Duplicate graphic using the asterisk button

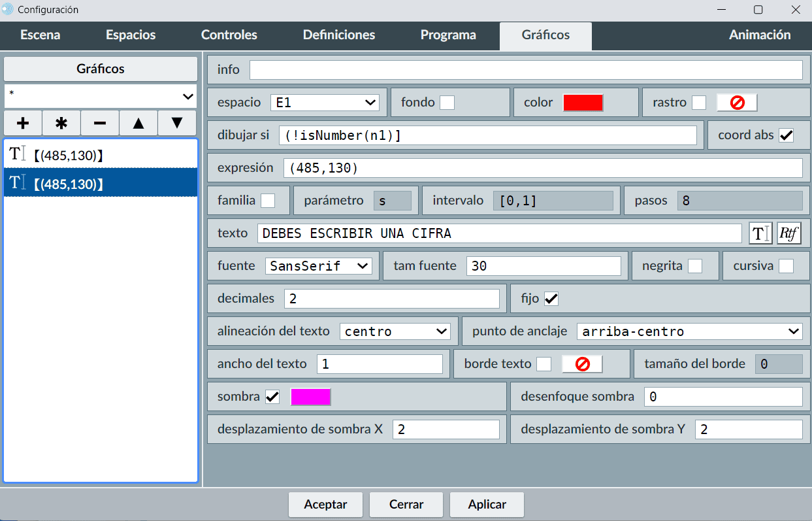pos(61,123)
